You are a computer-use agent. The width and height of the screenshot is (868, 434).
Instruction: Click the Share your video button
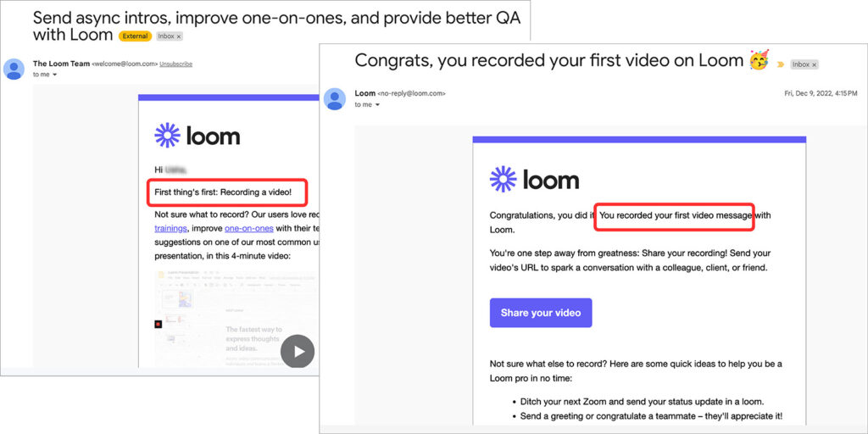coord(541,313)
